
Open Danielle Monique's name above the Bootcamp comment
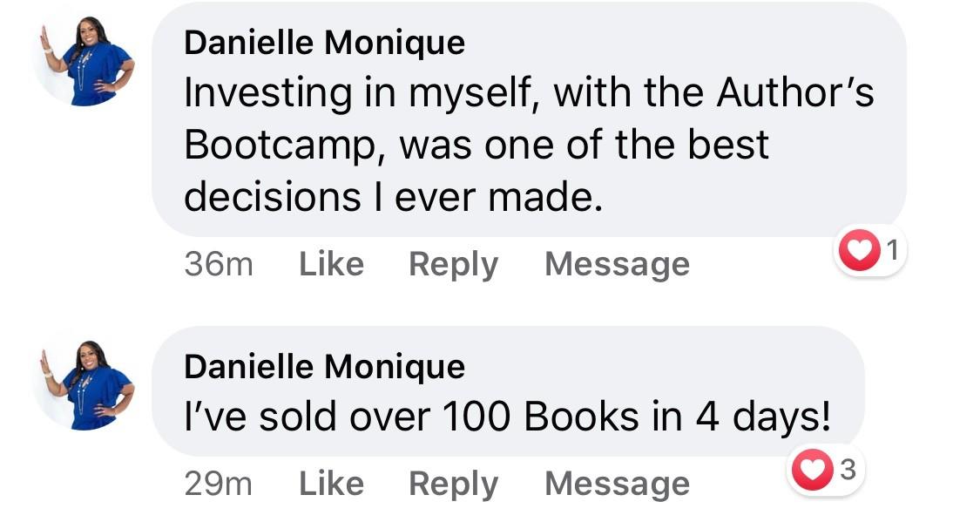324,43
